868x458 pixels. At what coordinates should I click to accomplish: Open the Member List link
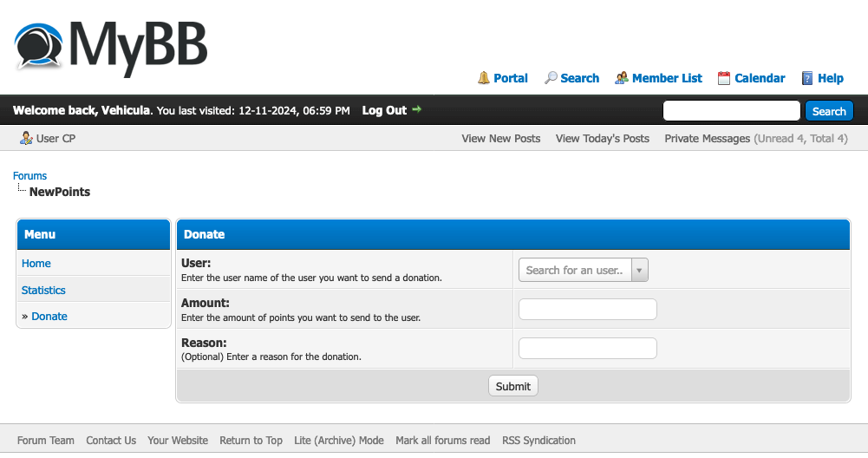tap(667, 78)
